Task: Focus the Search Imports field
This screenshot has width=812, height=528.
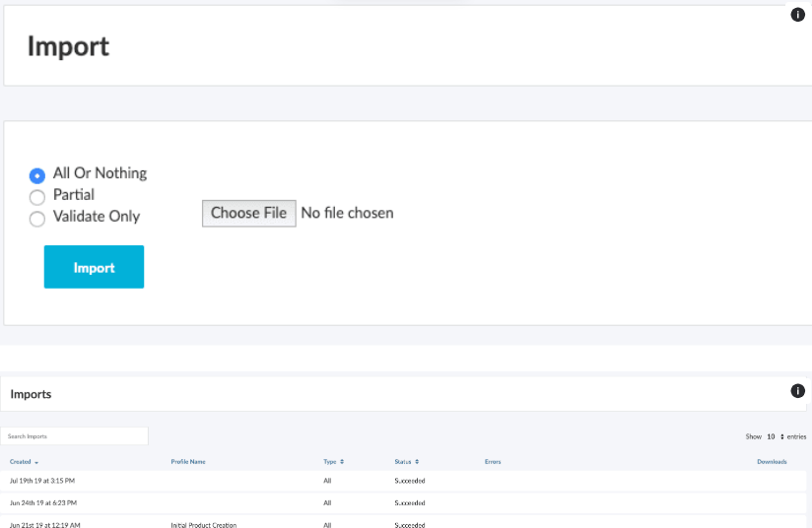Action: pyautogui.click(x=75, y=435)
